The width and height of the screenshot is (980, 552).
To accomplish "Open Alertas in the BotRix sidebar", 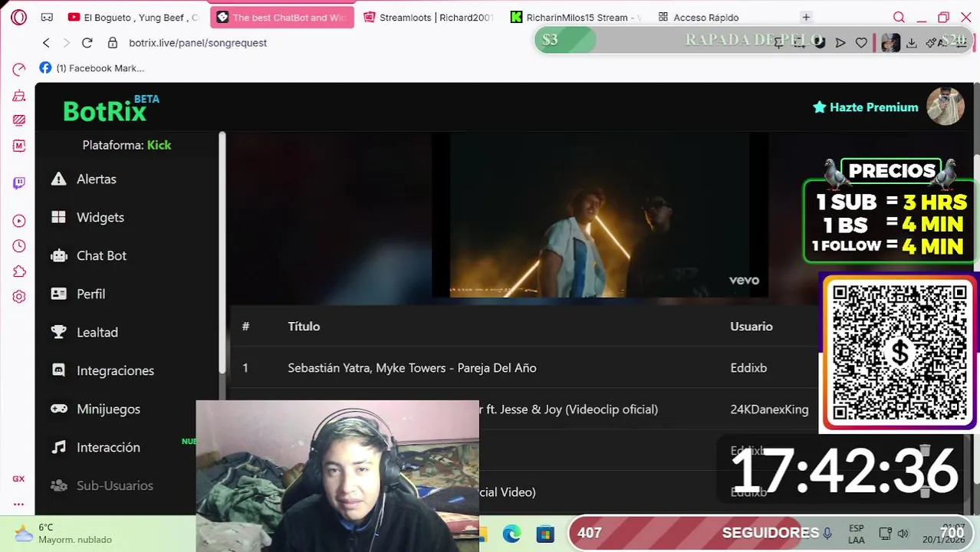I will pyautogui.click(x=97, y=179).
